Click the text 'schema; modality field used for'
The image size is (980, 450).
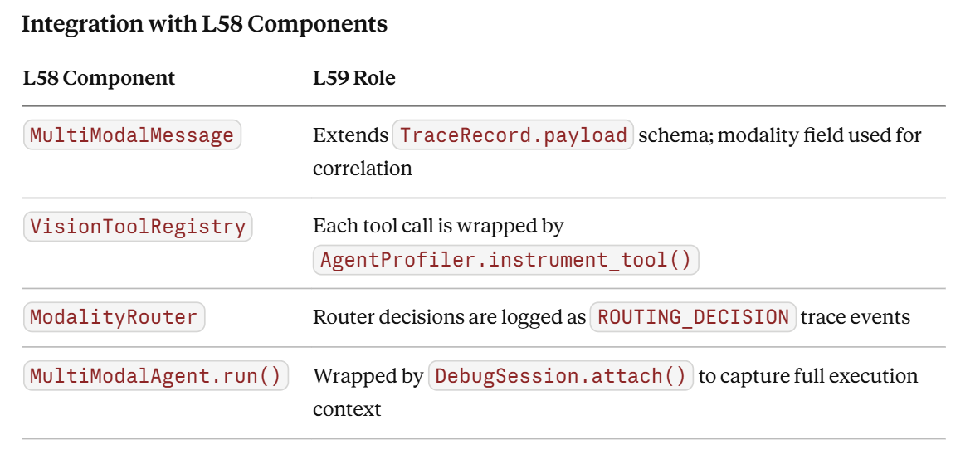pyautogui.click(x=780, y=135)
